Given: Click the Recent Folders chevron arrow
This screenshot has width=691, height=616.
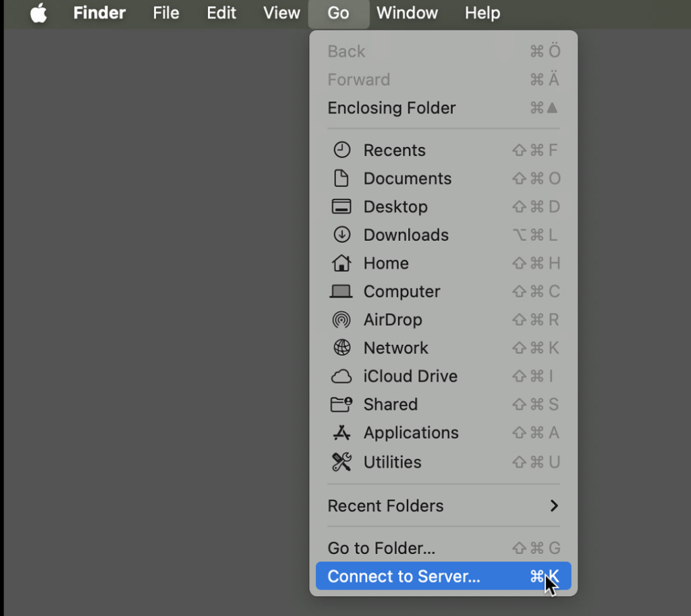Looking at the screenshot, I should pos(554,506).
